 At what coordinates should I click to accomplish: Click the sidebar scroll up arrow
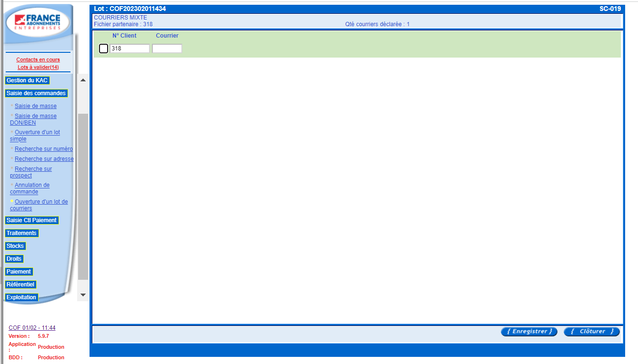(83, 80)
